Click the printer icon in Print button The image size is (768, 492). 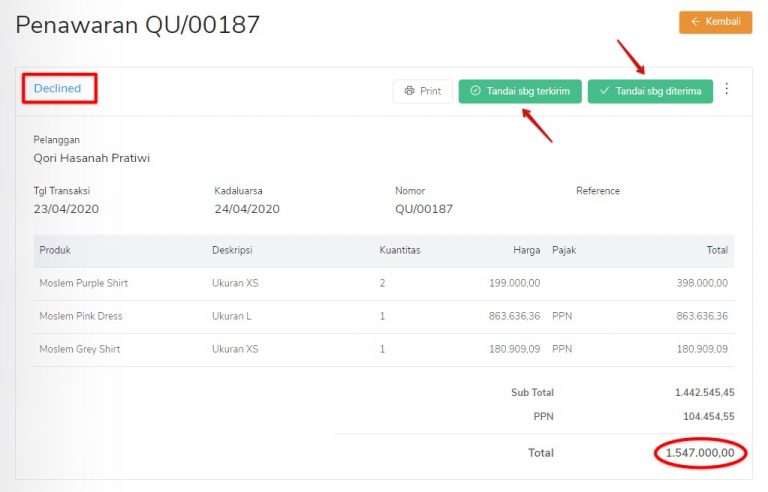pos(409,91)
